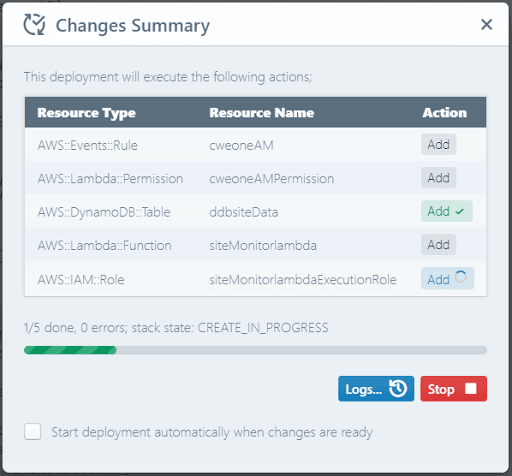The height and width of the screenshot is (476, 512).
Task: Enable start deployment automatically checkbox
Action: tap(33, 432)
